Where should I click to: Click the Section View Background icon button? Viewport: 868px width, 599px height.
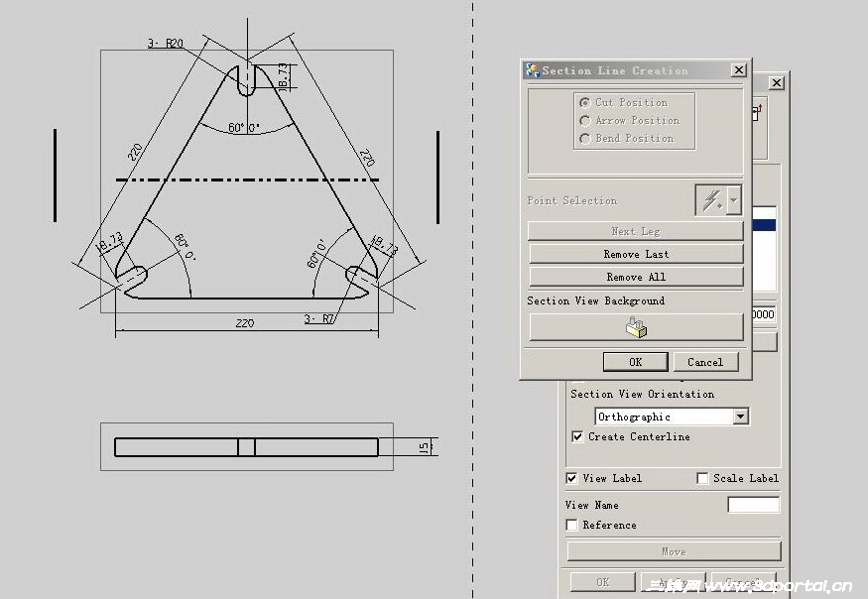point(636,327)
